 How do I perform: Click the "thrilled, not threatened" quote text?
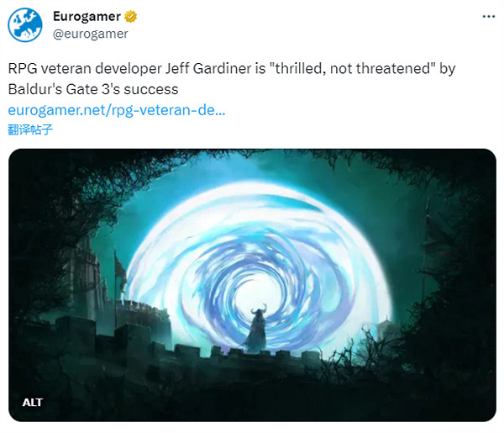click(x=353, y=68)
